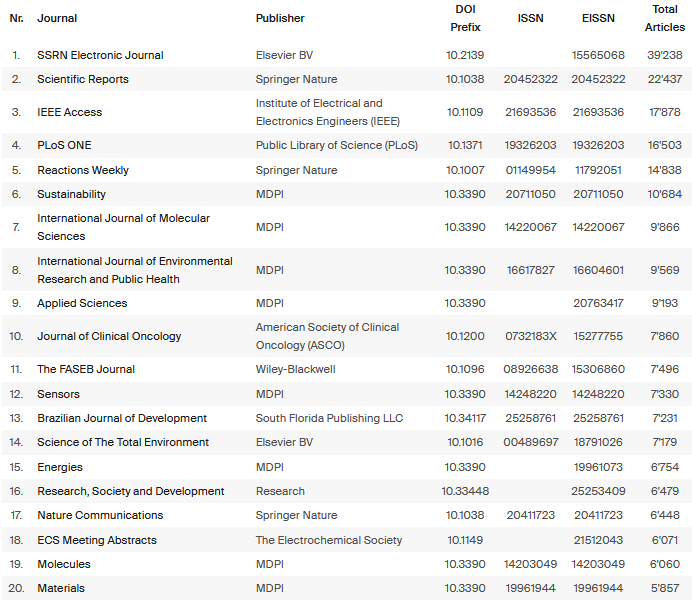
Task: Click total articles value 39'238
Action: 665,55
